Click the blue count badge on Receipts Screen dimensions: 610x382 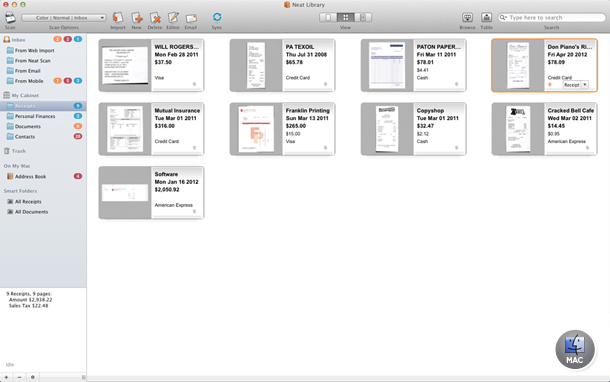pyautogui.click(x=78, y=106)
